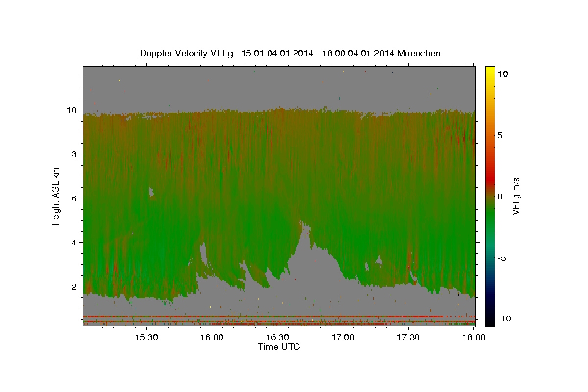Click the 18:00 time tick label
The height and width of the screenshot is (392, 588).
[x=473, y=338]
